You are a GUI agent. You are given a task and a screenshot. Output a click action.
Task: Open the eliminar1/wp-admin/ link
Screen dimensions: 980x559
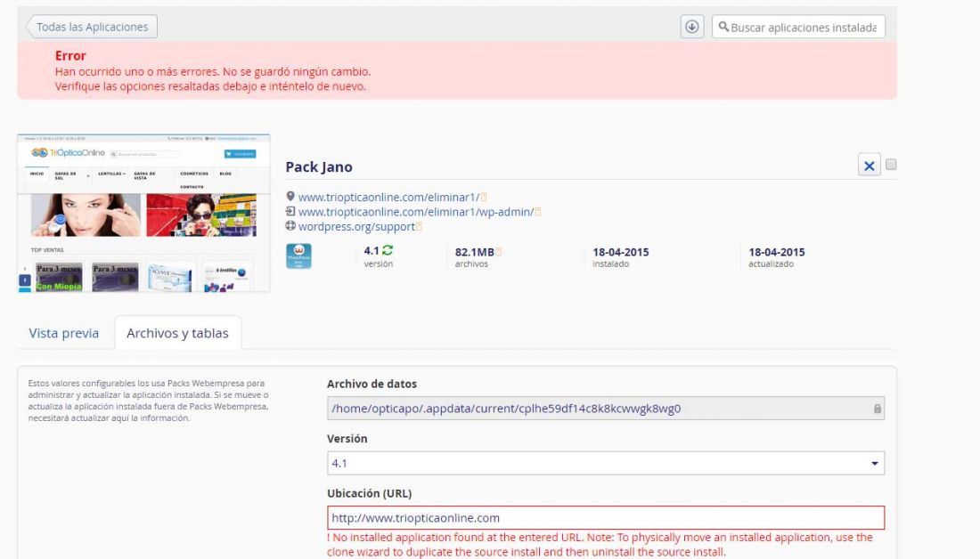(x=416, y=213)
